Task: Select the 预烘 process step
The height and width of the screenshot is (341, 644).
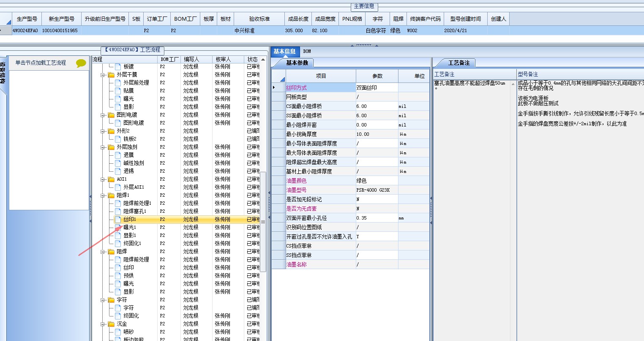Action: click(128, 275)
